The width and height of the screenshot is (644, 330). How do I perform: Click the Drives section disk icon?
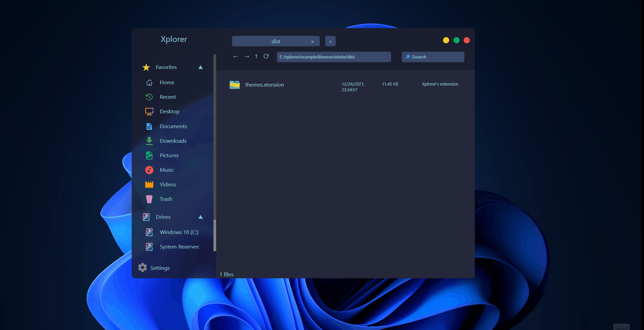[x=146, y=217]
